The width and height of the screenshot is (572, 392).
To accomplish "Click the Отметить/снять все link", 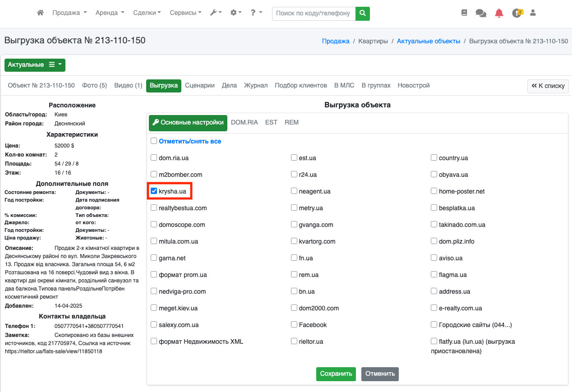I will pos(190,141).
